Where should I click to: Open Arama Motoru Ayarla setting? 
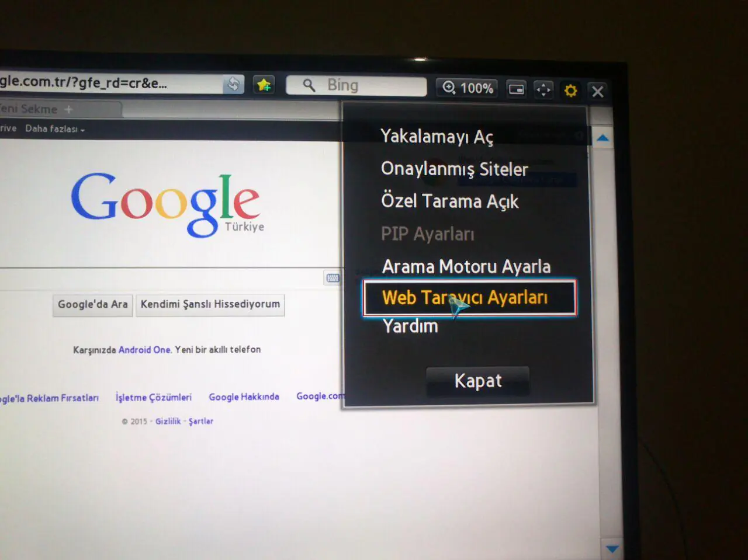(x=466, y=266)
